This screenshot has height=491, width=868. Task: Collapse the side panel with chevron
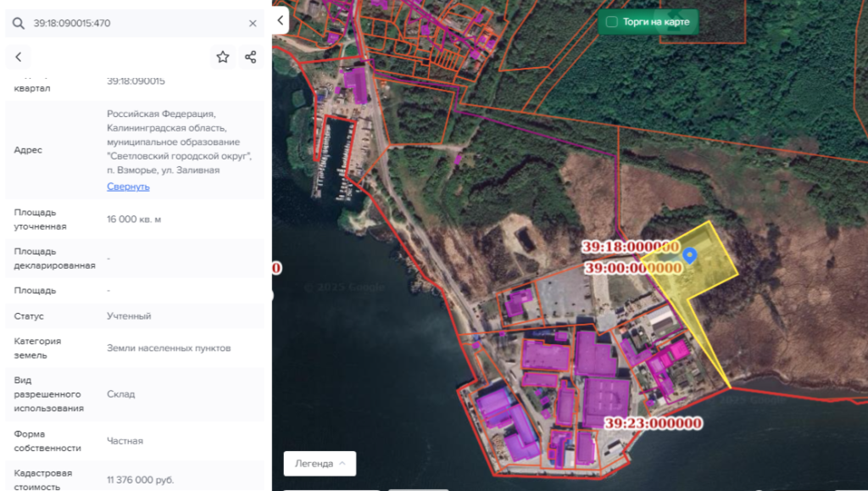[281, 20]
